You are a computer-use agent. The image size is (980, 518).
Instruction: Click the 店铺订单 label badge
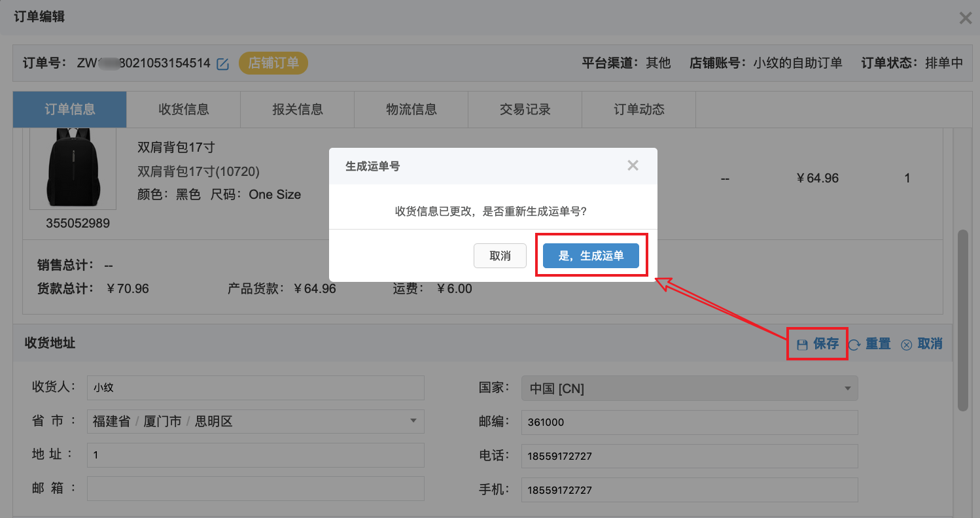[x=273, y=63]
